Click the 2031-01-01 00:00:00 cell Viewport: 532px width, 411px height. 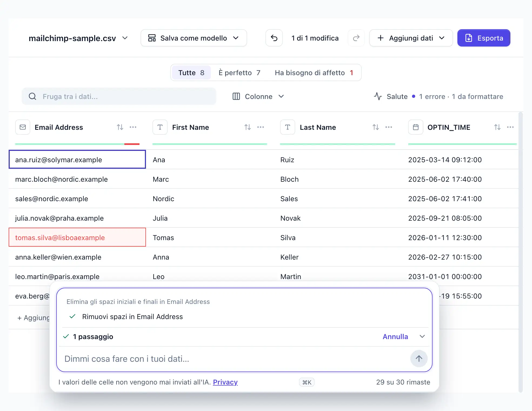(x=463, y=276)
